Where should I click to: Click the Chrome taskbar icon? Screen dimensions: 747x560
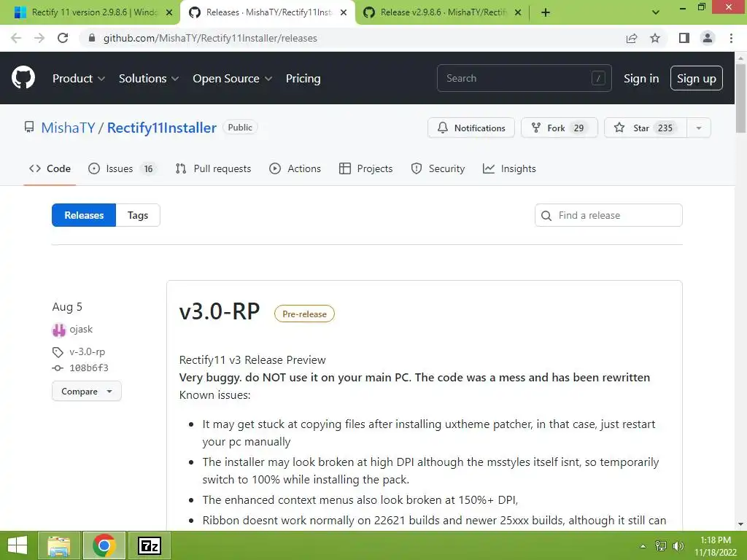(x=104, y=545)
